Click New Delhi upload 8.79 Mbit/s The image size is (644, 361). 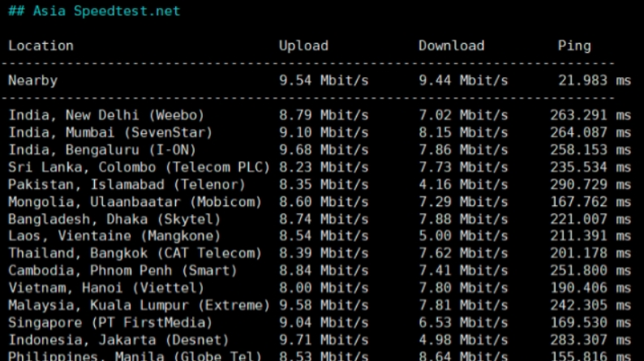324,115
